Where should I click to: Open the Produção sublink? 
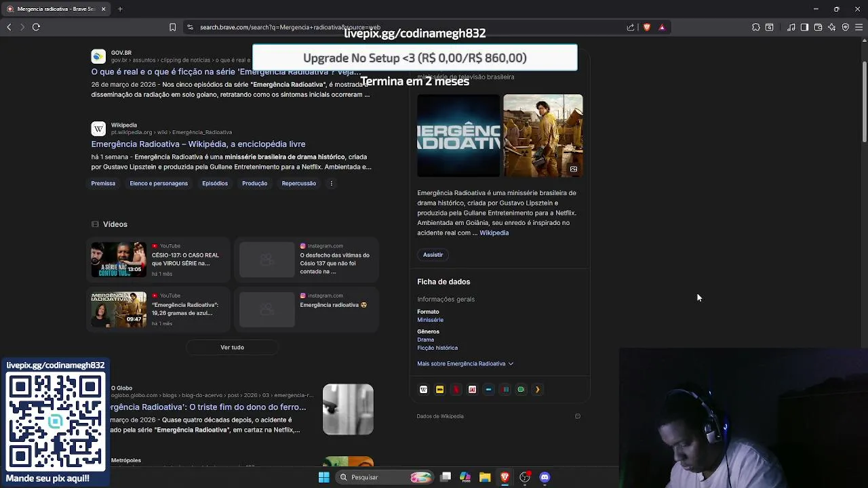[x=255, y=184]
